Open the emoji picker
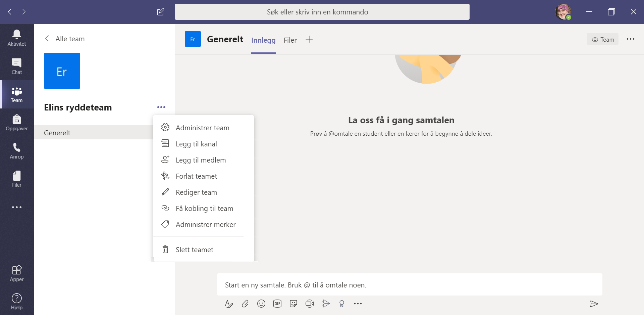Image resolution: width=644 pixels, height=315 pixels. [x=261, y=304]
